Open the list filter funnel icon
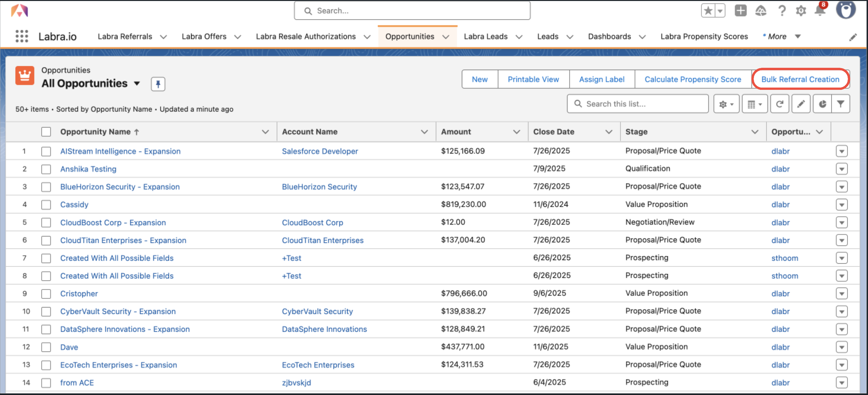Image resolution: width=868 pixels, height=395 pixels. coord(840,104)
